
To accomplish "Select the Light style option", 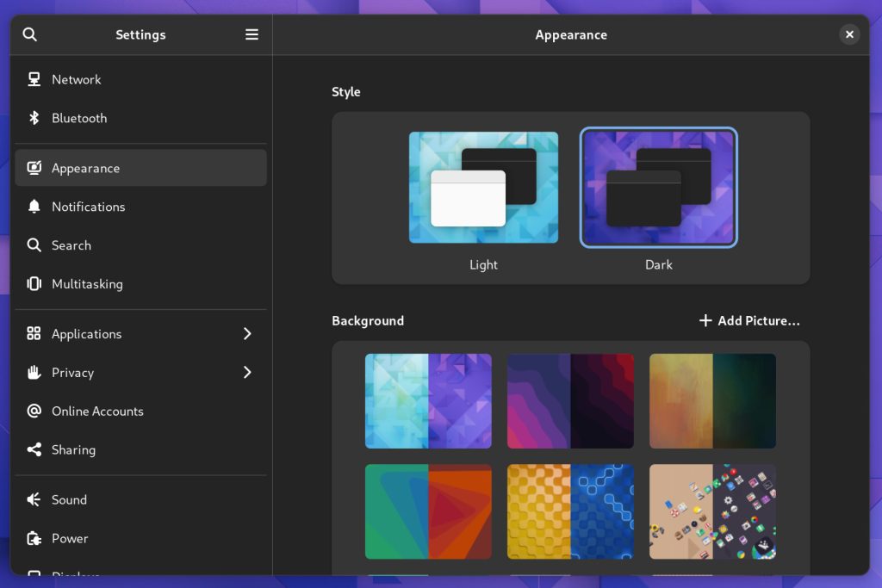I will [483, 188].
